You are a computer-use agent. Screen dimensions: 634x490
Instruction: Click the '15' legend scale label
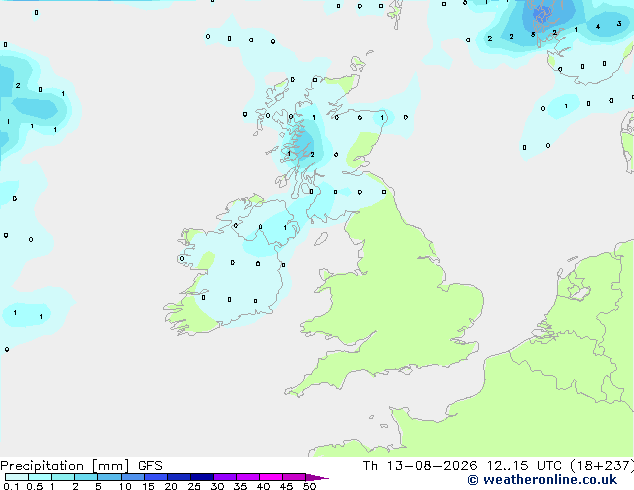(x=148, y=486)
